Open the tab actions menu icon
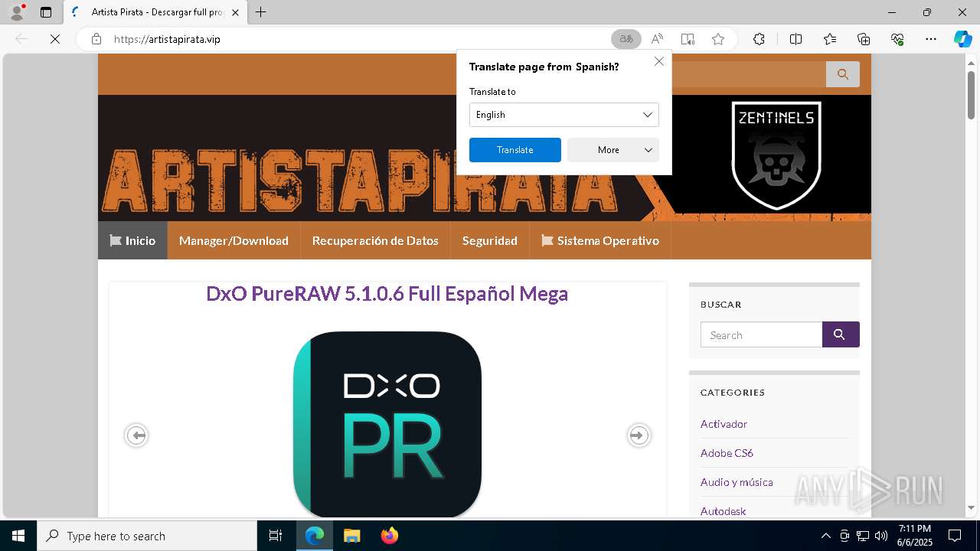Viewport: 980px width, 551px height. tap(46, 12)
